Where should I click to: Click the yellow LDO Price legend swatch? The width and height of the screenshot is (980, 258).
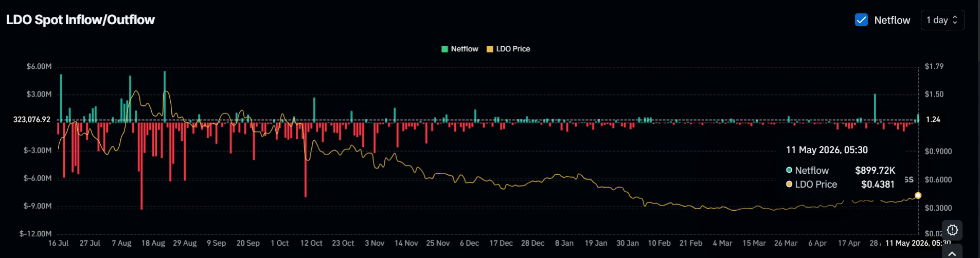click(x=490, y=49)
